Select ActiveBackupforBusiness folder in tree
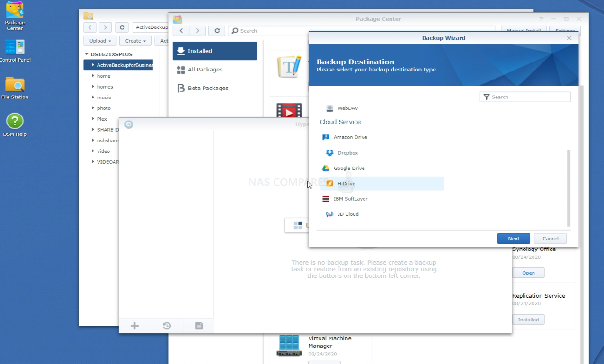The width and height of the screenshot is (604, 364). pyautogui.click(x=118, y=65)
